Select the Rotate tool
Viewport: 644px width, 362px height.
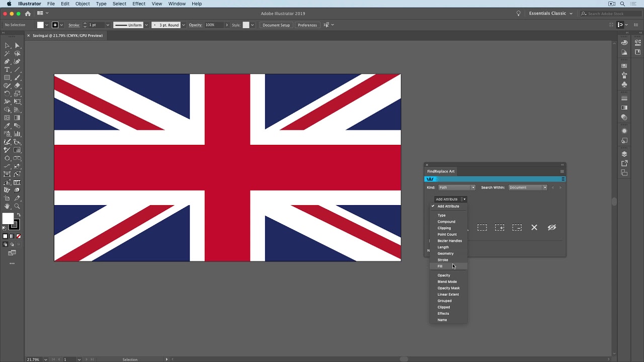tap(7, 94)
